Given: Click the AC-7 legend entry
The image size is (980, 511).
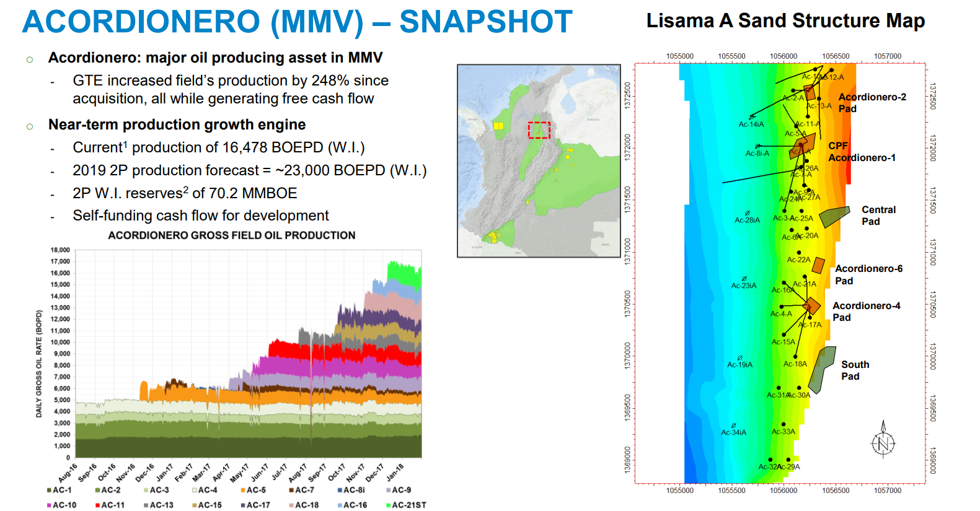Looking at the screenshot, I should coord(302,490).
